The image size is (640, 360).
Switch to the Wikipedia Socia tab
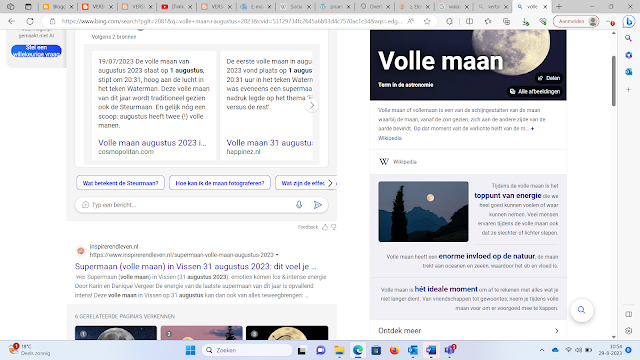tap(295, 7)
